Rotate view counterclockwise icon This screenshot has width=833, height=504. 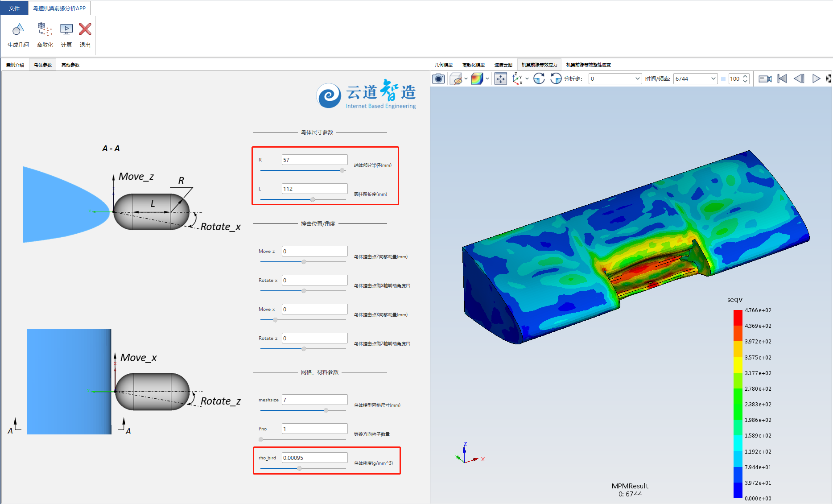coord(556,79)
